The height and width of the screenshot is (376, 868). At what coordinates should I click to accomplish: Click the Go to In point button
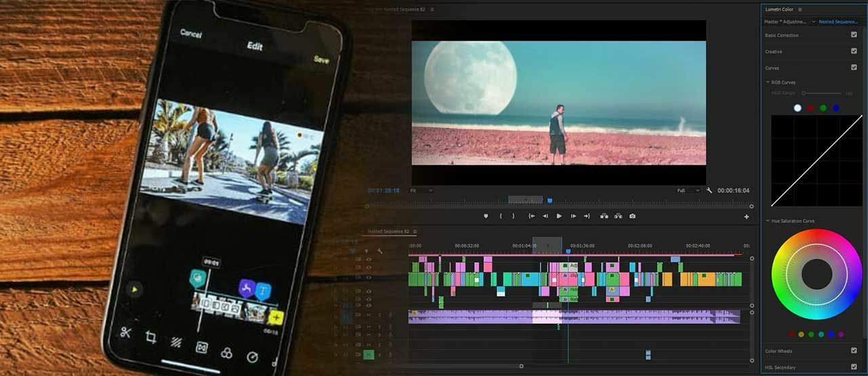coord(532,216)
